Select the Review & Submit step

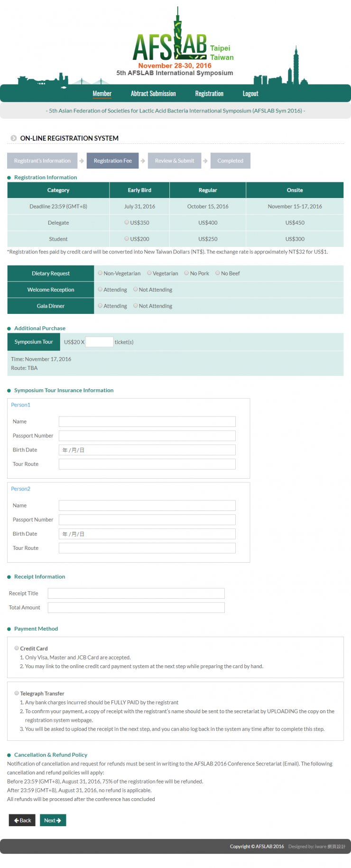175,161
